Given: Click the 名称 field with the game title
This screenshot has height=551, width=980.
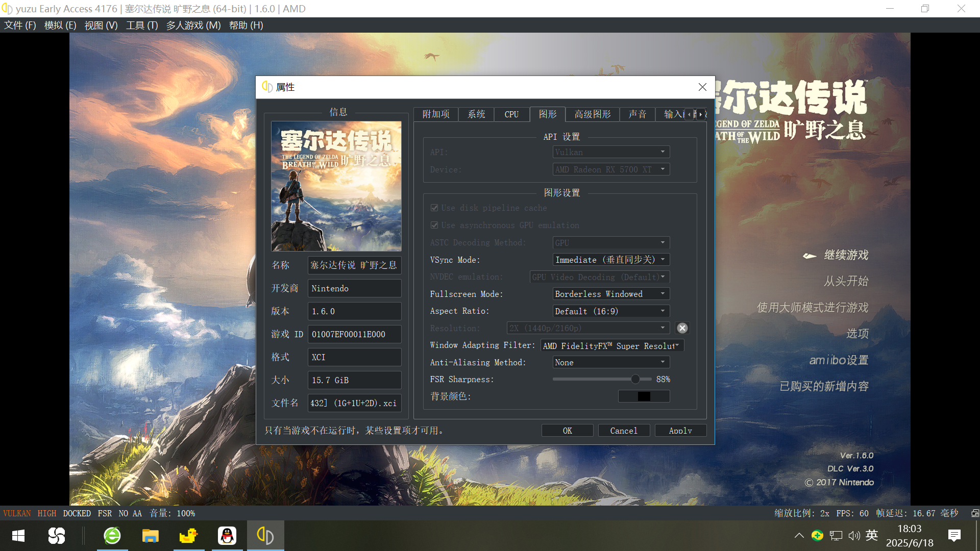Looking at the screenshot, I should tap(354, 265).
